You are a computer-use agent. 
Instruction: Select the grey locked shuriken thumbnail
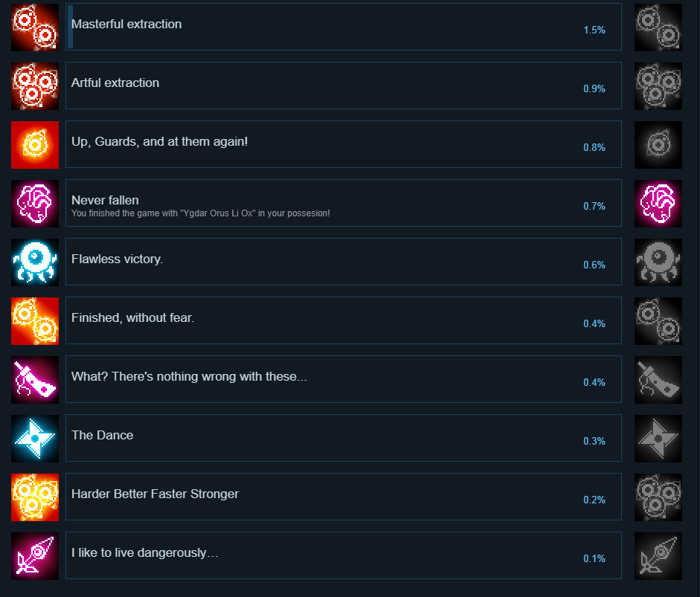click(658, 439)
